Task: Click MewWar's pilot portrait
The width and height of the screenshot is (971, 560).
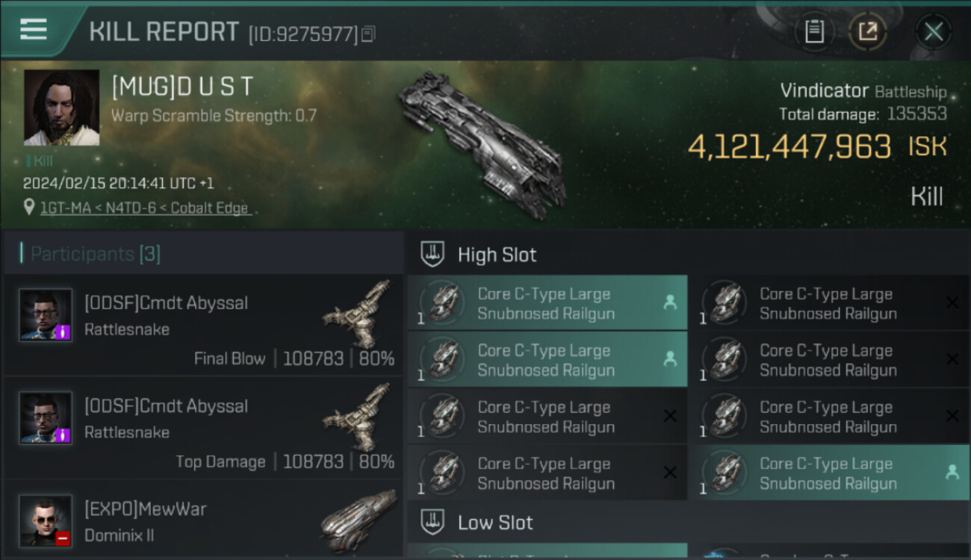Action: tap(46, 520)
